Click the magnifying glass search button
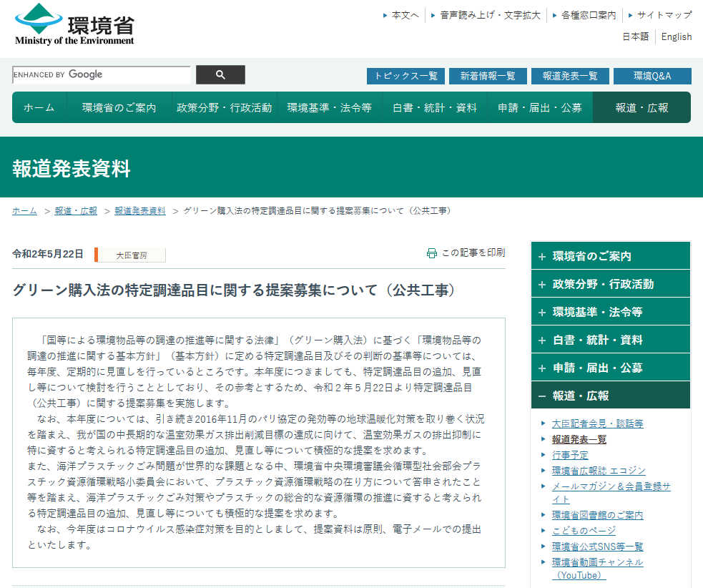 (220, 74)
